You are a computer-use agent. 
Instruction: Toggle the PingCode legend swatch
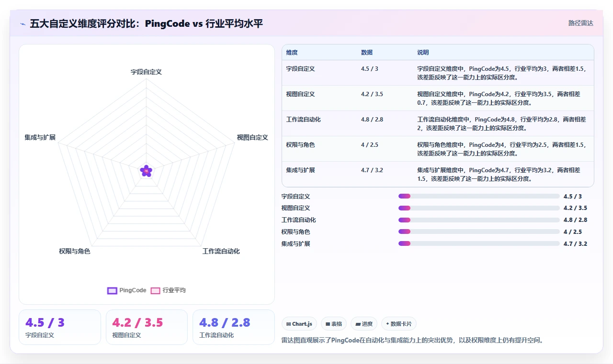point(112,290)
